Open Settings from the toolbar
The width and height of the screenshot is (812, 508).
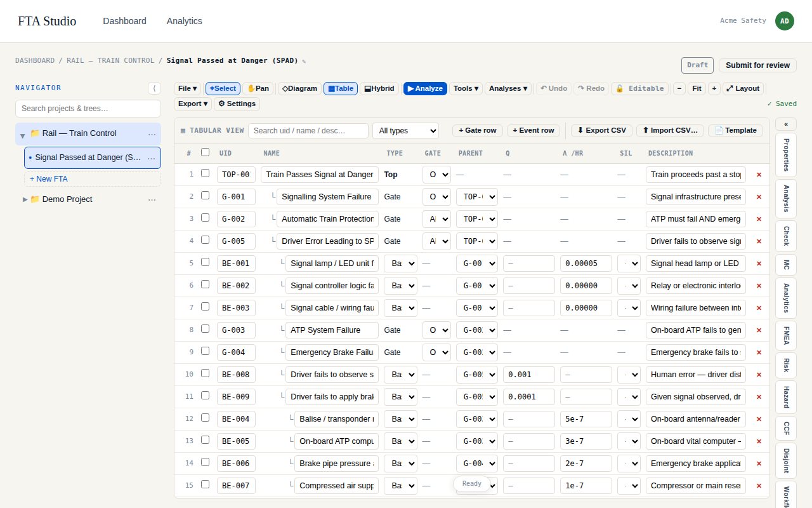237,104
